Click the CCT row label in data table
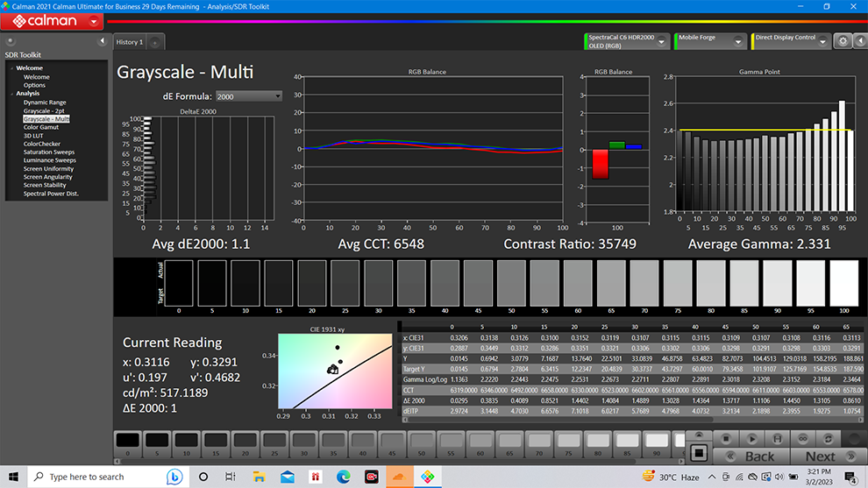The height and width of the screenshot is (488, 868). 409,390
